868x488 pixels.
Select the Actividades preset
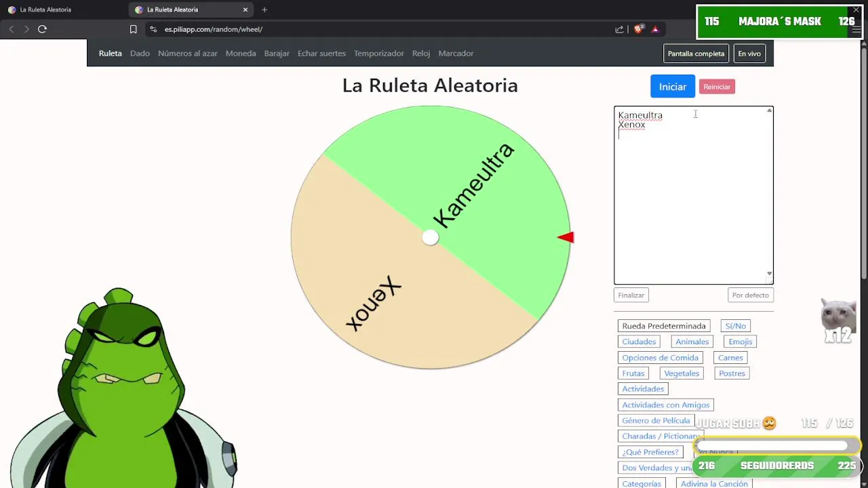point(643,389)
